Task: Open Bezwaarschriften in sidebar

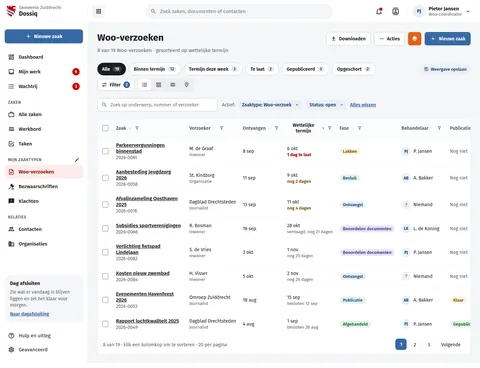Action: coord(44,186)
